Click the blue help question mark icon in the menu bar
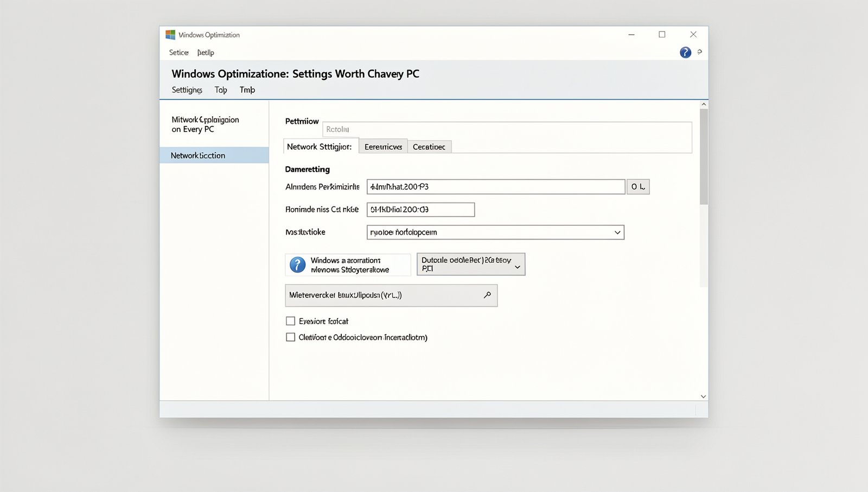Image resolution: width=868 pixels, height=492 pixels. click(685, 52)
